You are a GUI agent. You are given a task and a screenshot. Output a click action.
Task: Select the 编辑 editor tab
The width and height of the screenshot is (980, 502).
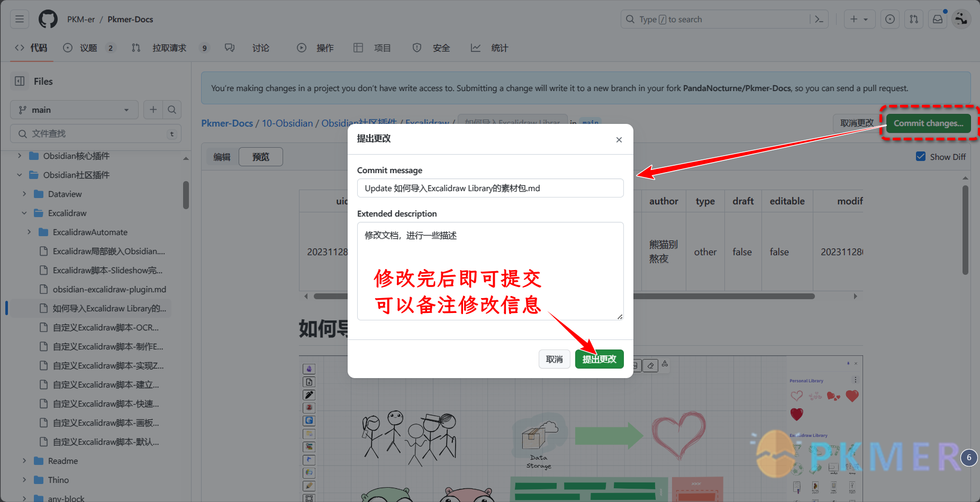tap(222, 157)
